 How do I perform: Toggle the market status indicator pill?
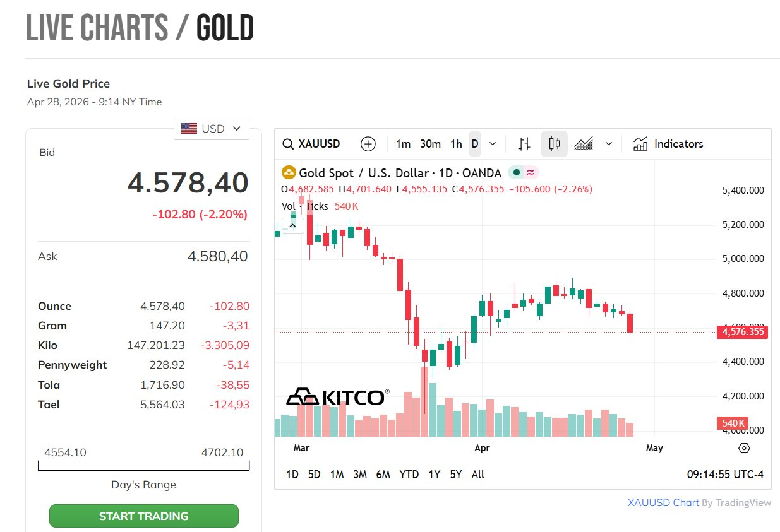pos(523,173)
